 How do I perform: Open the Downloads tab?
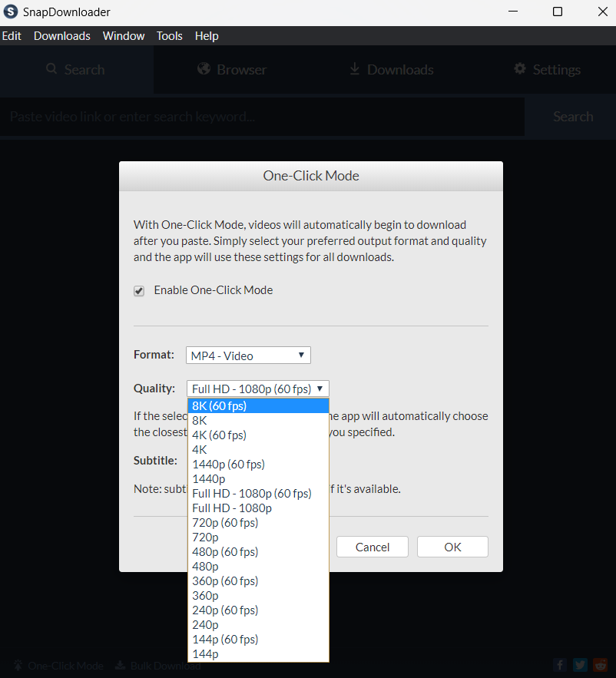coord(392,70)
